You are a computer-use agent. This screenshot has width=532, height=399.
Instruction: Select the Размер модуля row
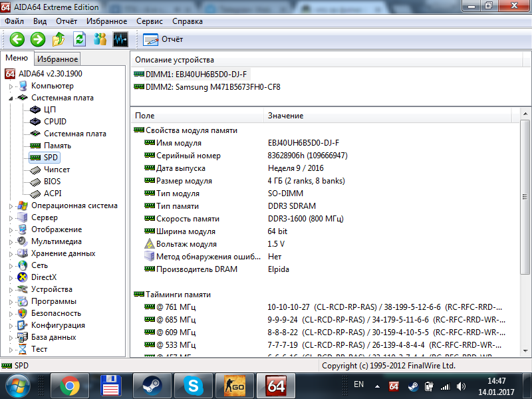325,181
